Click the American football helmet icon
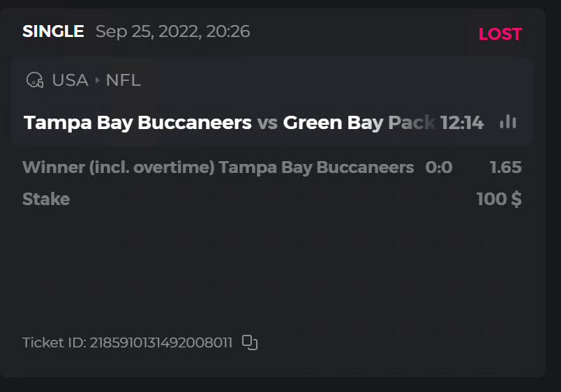Screen dimensions: 561x392 (34, 80)
